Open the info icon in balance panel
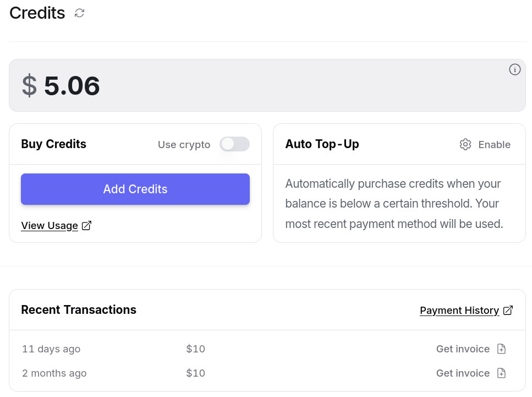 pyautogui.click(x=514, y=69)
